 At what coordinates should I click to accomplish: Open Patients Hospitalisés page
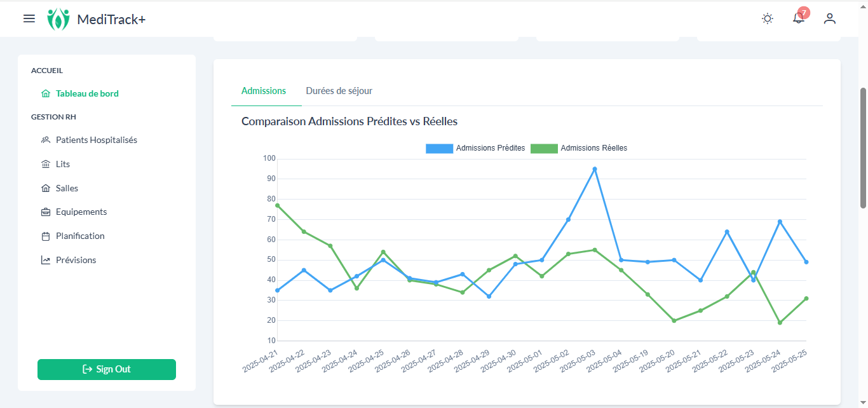[x=97, y=140]
